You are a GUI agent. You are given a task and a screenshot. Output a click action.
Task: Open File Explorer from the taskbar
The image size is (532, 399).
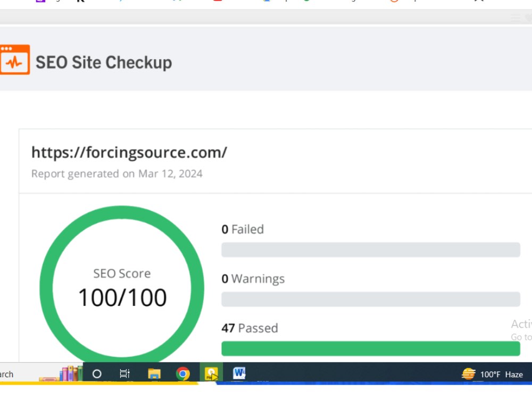(154, 374)
